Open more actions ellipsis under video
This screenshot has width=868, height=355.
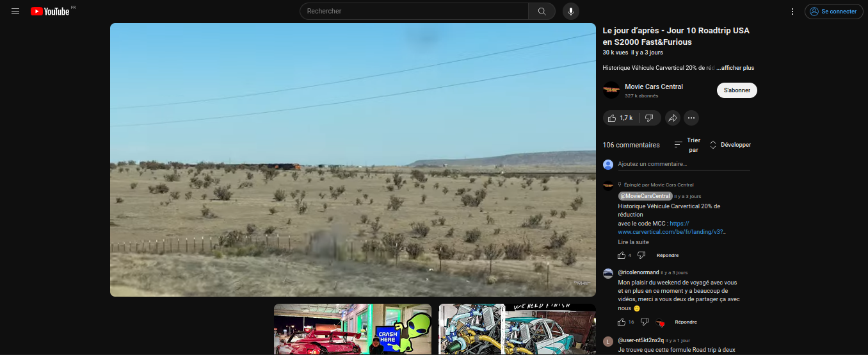click(691, 118)
